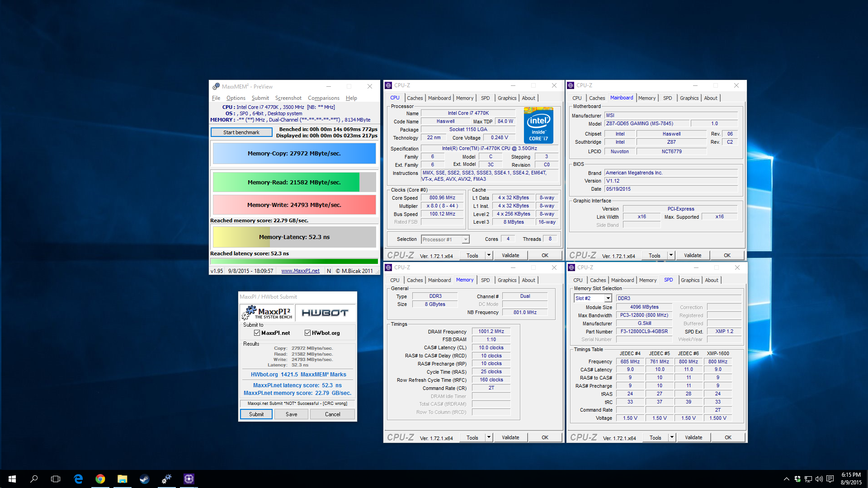868x488 pixels.
Task: Show hidden system tray icons
Action: [787, 479]
